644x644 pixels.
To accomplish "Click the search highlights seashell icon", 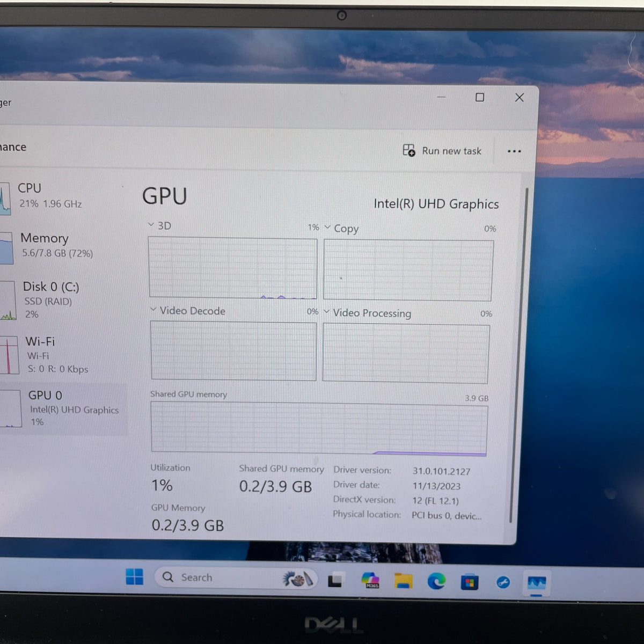I will (297, 579).
